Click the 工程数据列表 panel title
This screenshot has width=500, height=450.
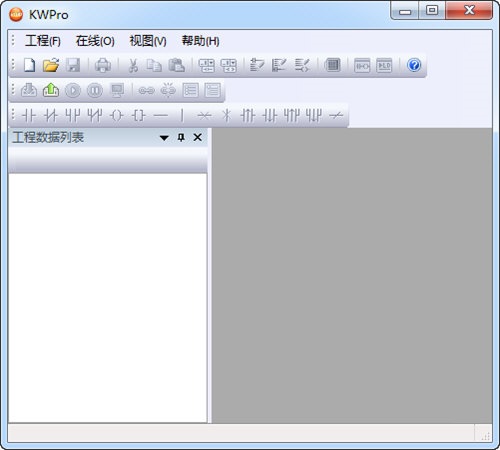(x=48, y=137)
